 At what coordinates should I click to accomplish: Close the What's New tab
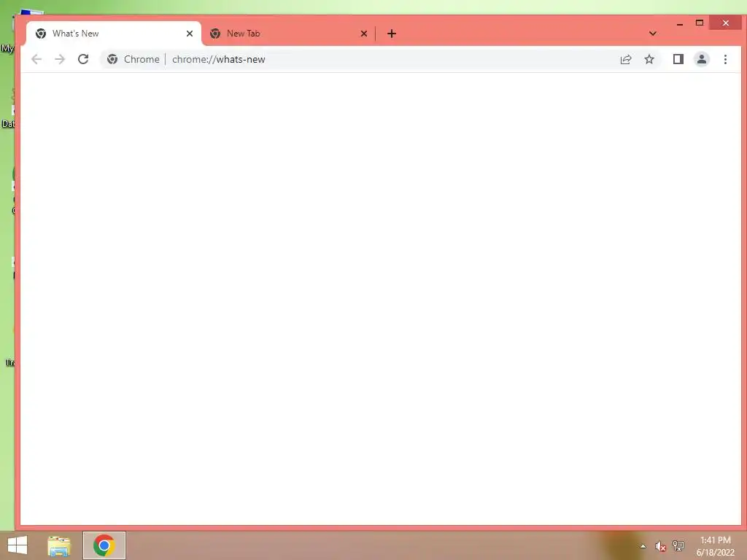click(x=190, y=34)
